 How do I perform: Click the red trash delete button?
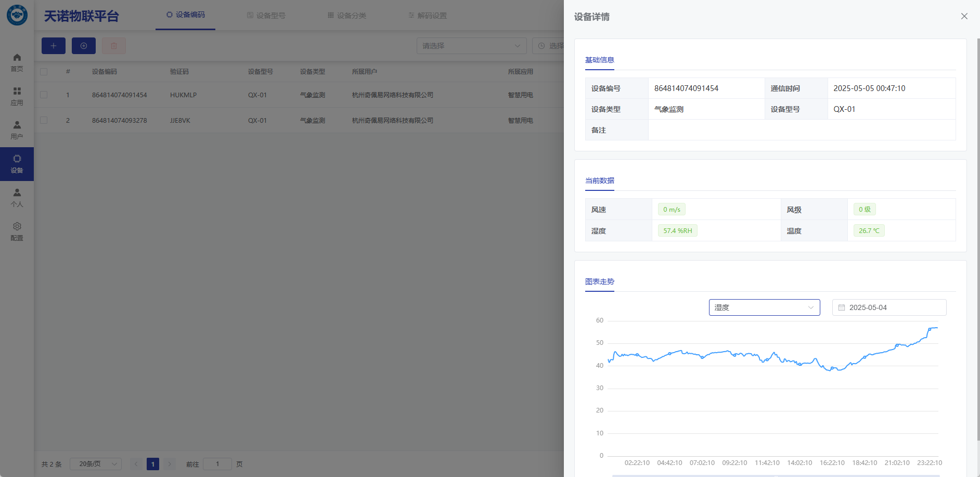(114, 46)
